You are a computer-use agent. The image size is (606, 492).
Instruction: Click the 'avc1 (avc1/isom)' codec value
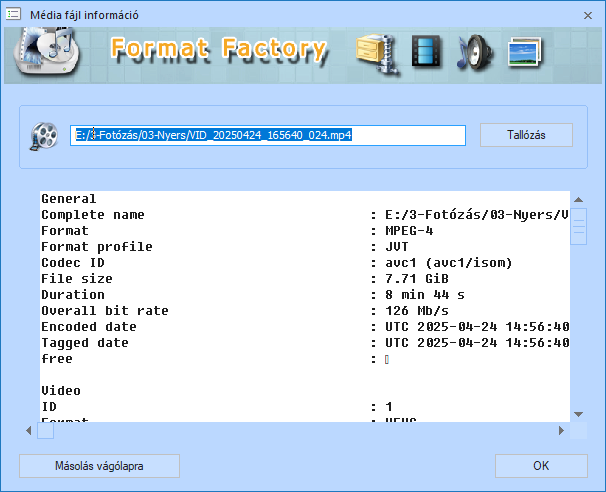pos(449,263)
